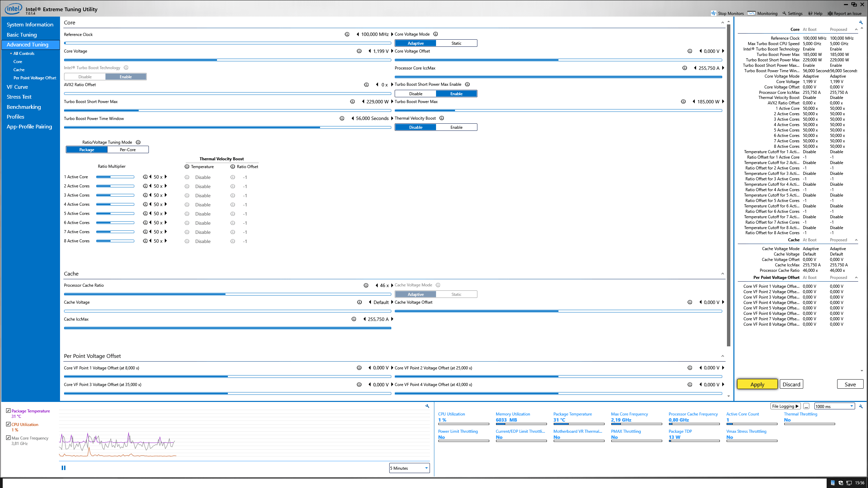The height and width of the screenshot is (488, 868).
Task: Open the Processor Core IccMax info icon
Action: click(685, 68)
